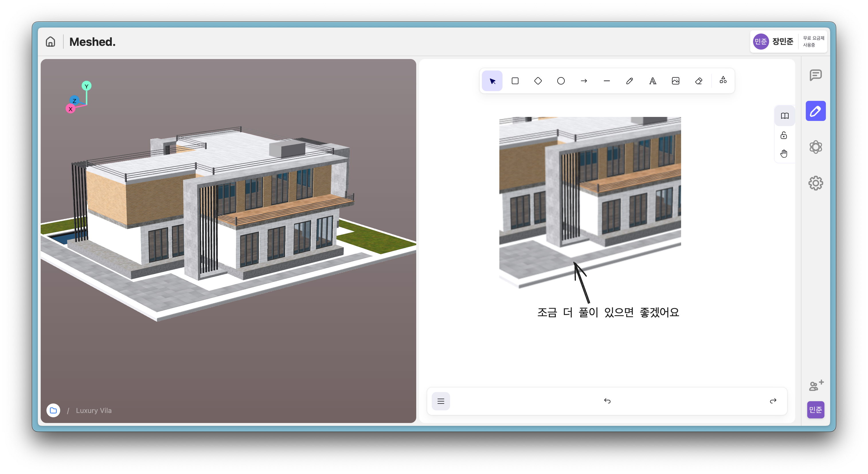Select the ellipse shape tool
The width and height of the screenshot is (868, 474).
click(x=561, y=81)
